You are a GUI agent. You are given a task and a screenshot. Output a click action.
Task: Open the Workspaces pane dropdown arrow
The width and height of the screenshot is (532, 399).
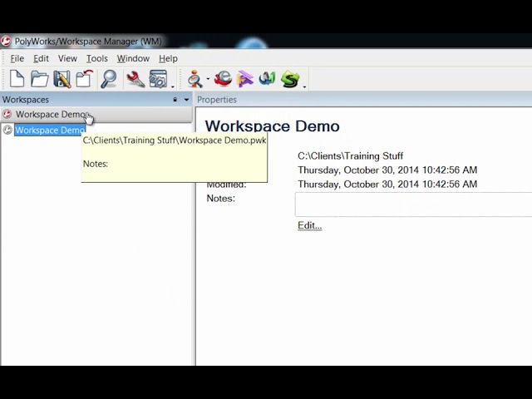tap(186, 100)
